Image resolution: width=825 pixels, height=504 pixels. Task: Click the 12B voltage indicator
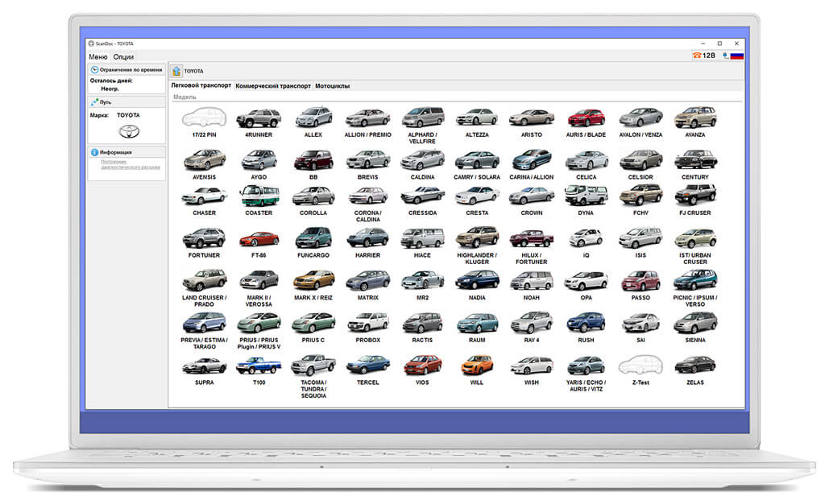[x=704, y=56]
